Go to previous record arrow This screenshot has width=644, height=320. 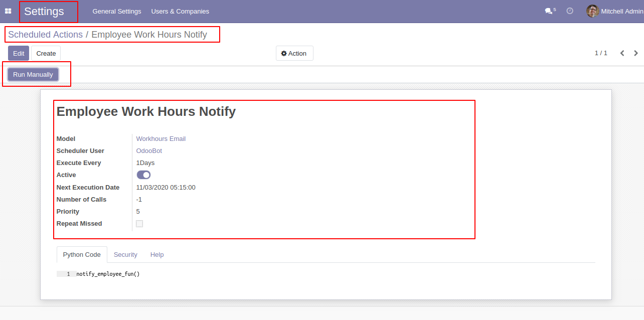(x=622, y=53)
